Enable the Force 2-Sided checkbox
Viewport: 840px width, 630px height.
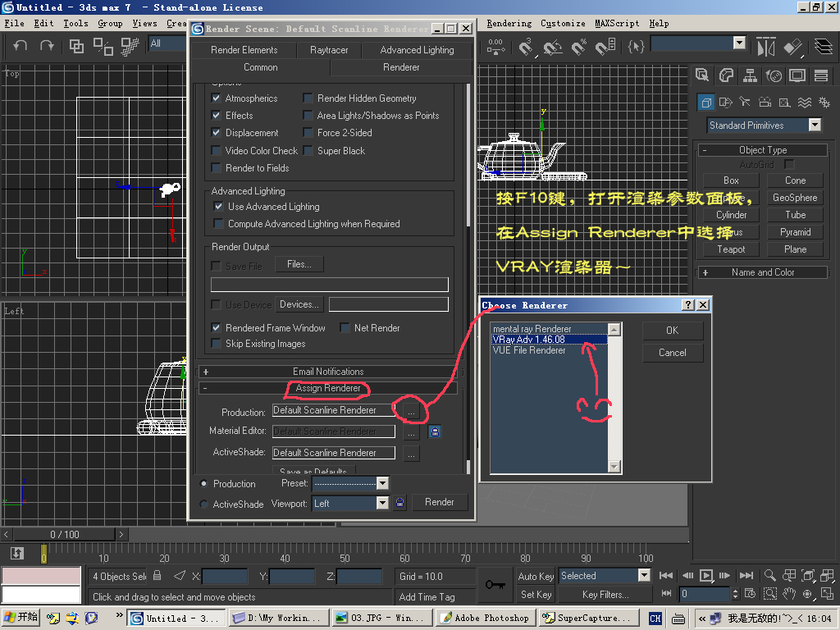click(x=308, y=132)
